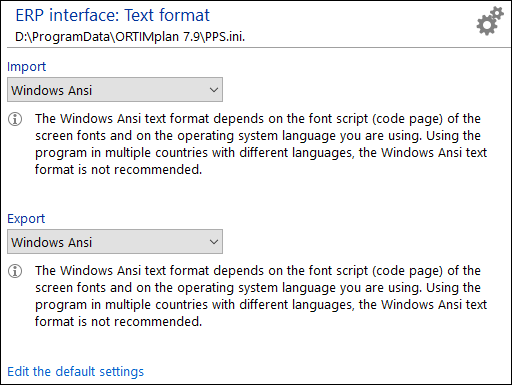Open the Edit the default settings link
512x385 pixels.
pyautogui.click(x=76, y=371)
